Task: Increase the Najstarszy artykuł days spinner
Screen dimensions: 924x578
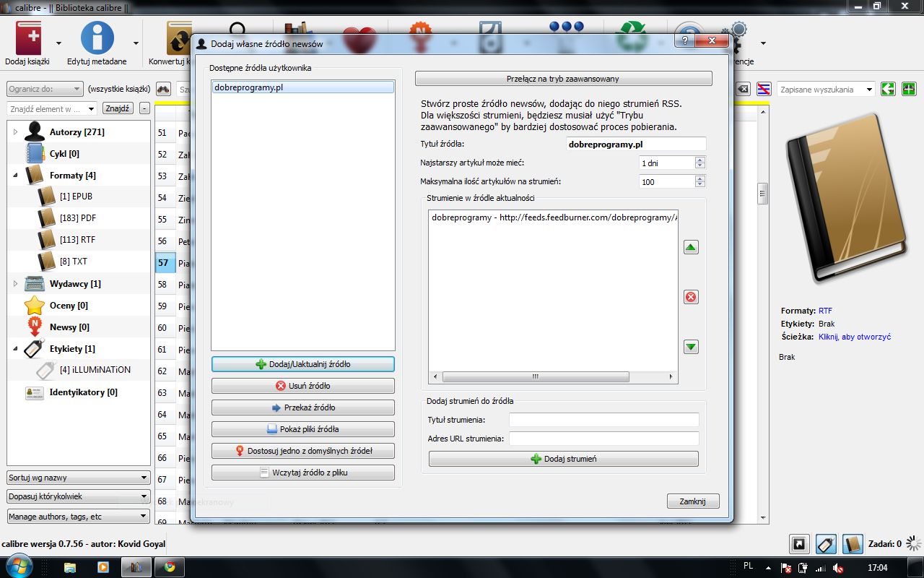Action: coord(700,159)
